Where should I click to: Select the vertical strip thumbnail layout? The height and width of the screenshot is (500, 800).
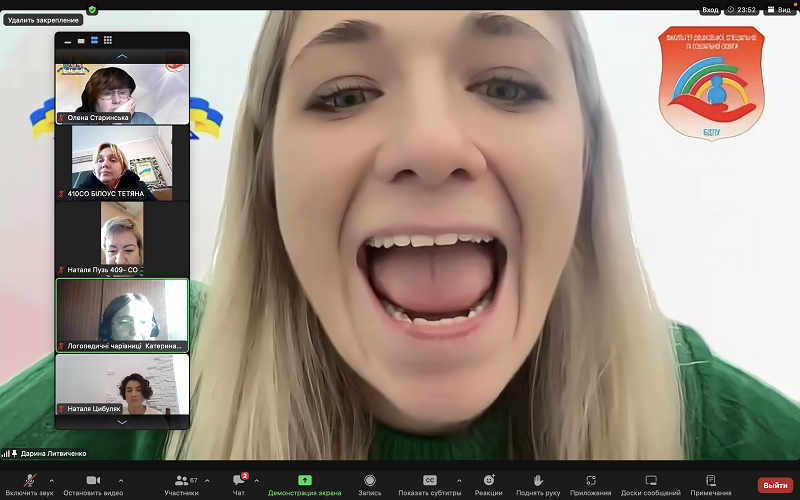(94, 40)
